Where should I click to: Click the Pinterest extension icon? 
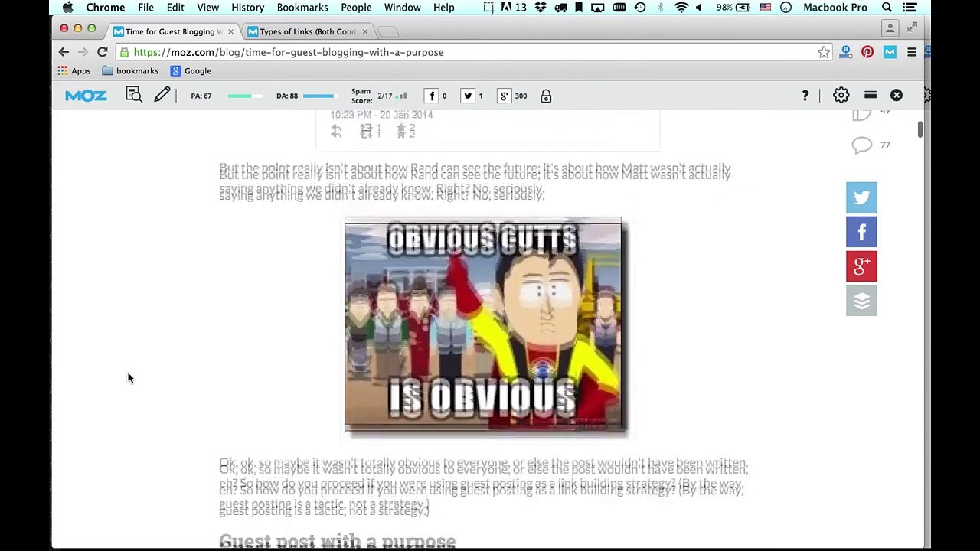(x=867, y=52)
